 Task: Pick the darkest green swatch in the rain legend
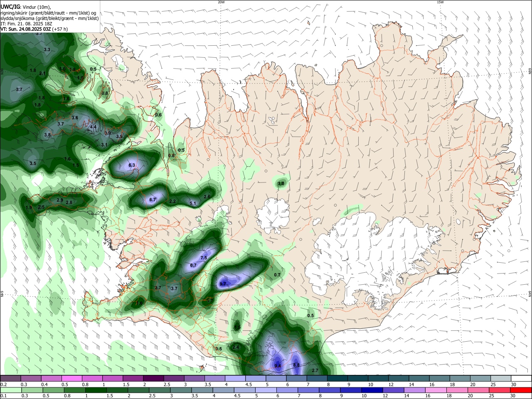coord(96,390)
